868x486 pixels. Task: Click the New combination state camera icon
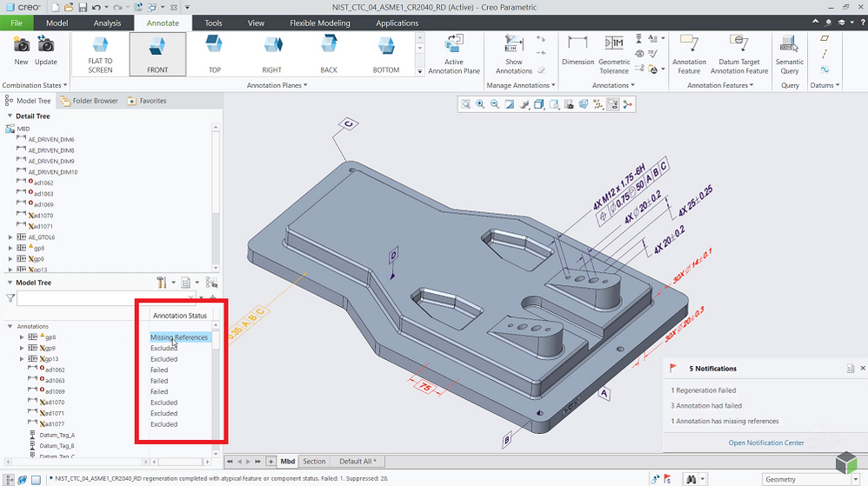pos(21,45)
